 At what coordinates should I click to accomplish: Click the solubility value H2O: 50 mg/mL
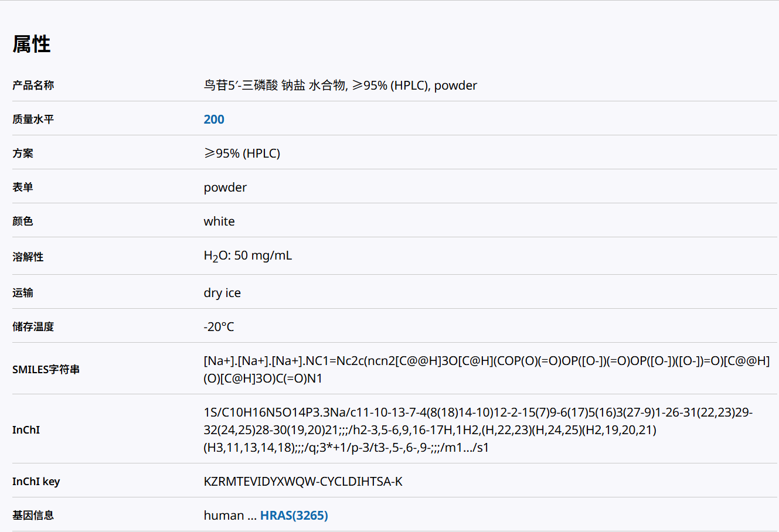[x=247, y=256]
